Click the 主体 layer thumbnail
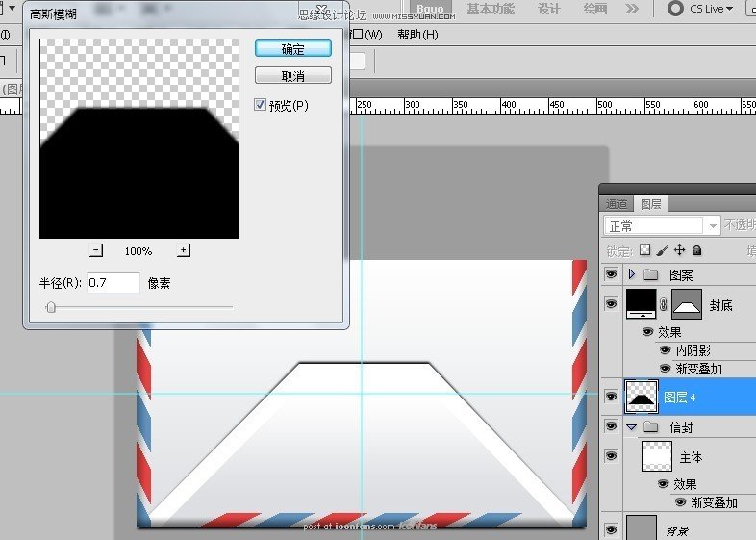 click(657, 456)
